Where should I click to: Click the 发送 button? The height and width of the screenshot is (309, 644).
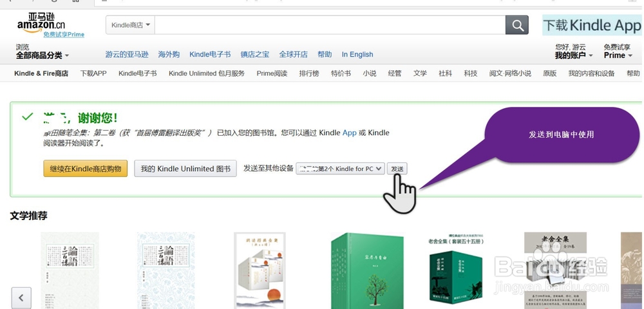coord(397,169)
